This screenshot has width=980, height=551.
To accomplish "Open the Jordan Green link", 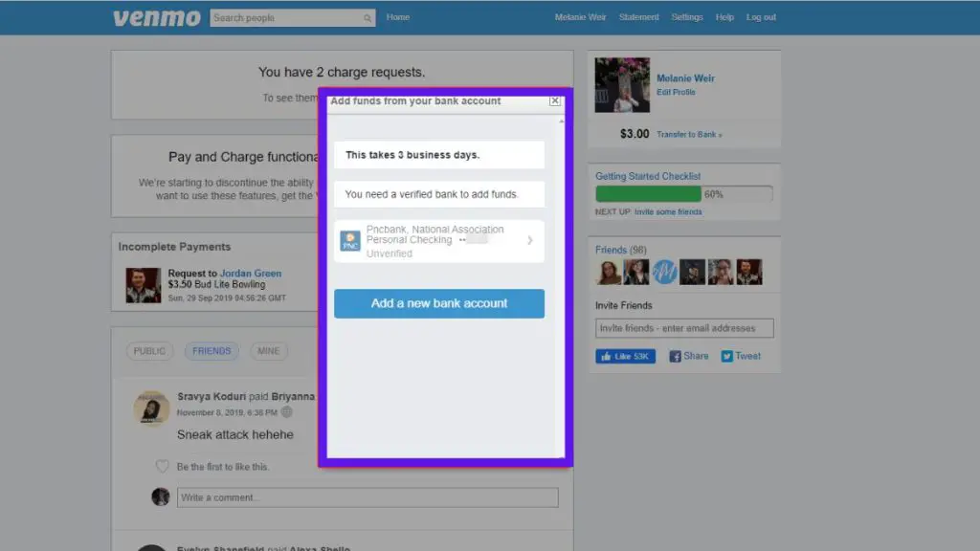I will point(251,274).
